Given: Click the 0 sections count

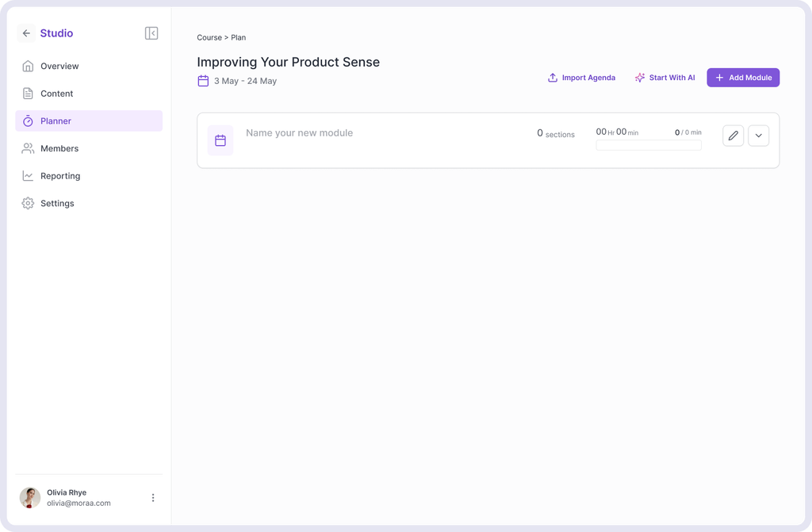Looking at the screenshot, I should [x=556, y=134].
